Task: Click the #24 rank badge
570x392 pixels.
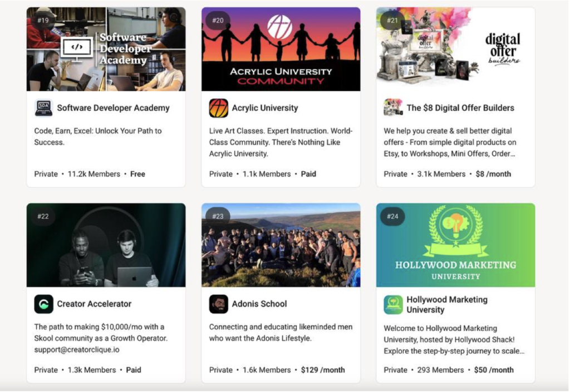Action: (392, 216)
